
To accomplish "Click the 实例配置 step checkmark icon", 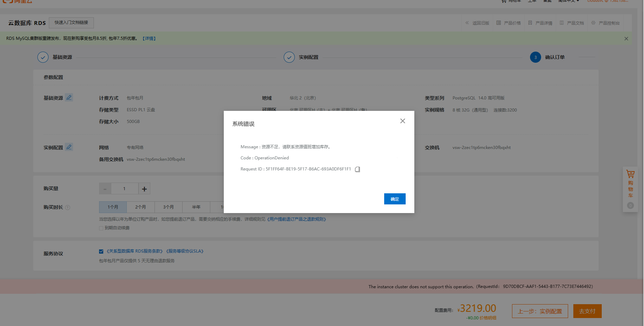I will click(x=289, y=57).
